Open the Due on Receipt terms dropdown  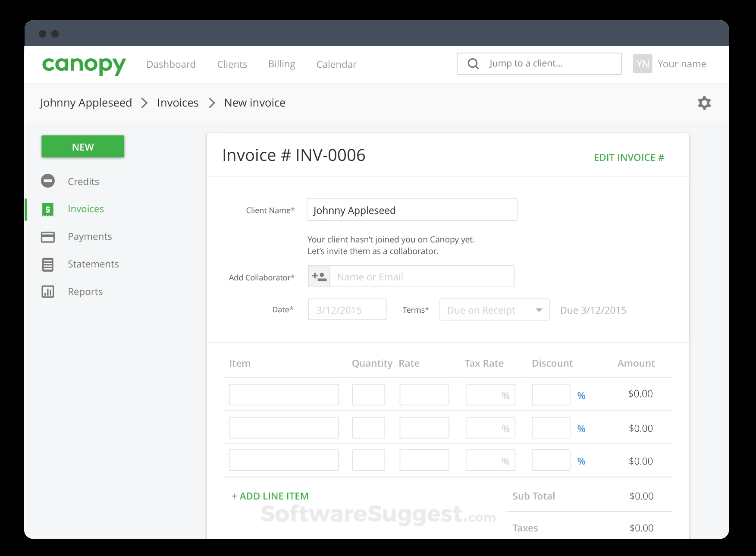(x=494, y=310)
